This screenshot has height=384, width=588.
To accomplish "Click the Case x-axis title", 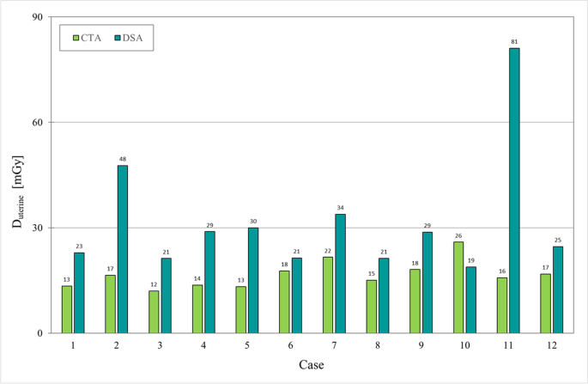I will tap(312, 365).
